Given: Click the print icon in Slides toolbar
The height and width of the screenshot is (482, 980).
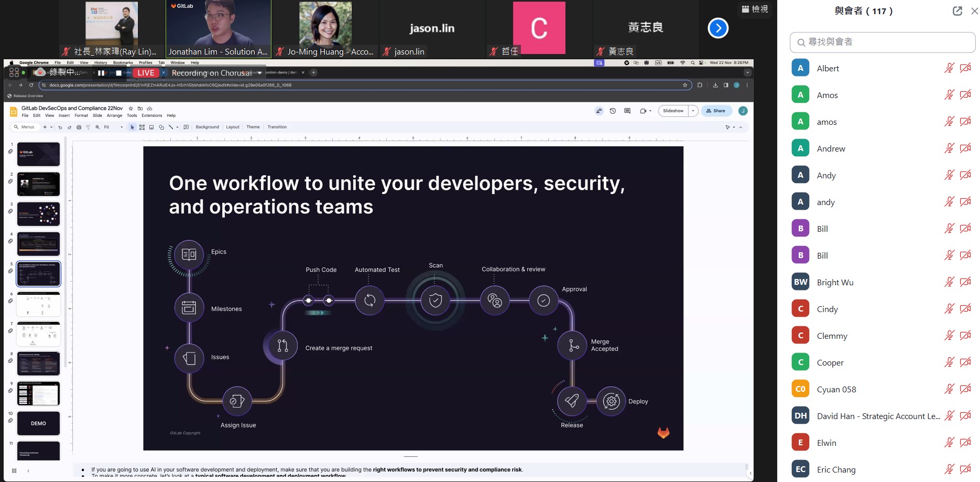Looking at the screenshot, I should tap(79, 127).
